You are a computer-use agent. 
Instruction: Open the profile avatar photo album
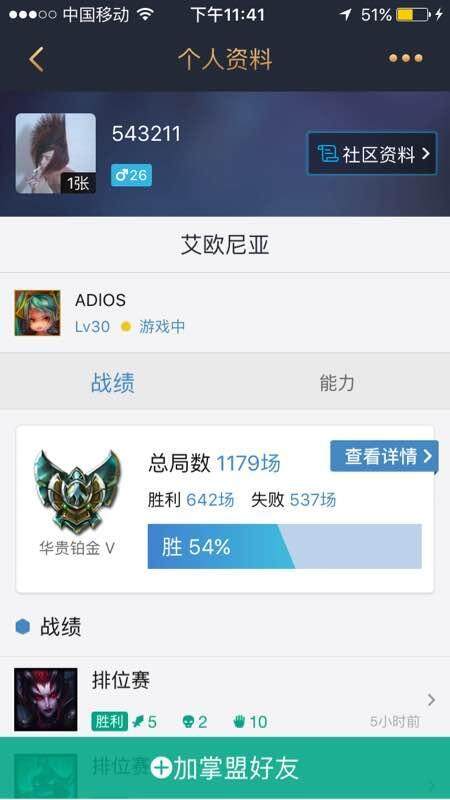(x=56, y=154)
